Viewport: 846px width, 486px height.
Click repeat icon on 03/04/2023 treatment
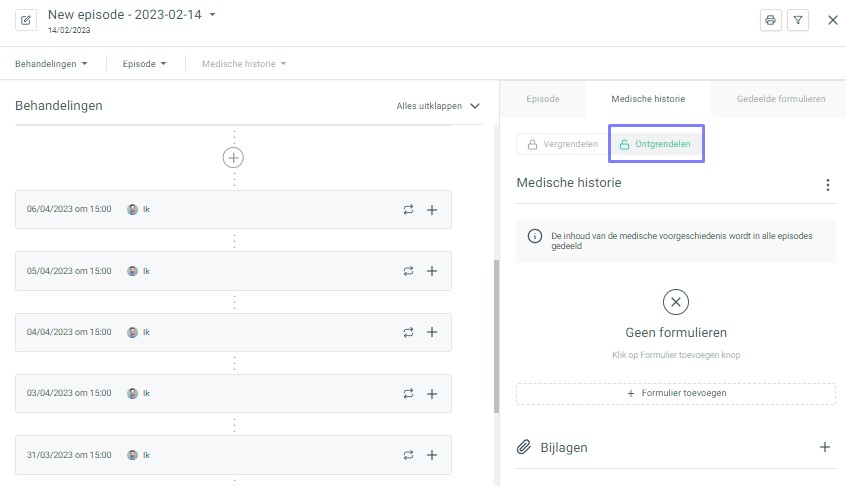point(408,394)
